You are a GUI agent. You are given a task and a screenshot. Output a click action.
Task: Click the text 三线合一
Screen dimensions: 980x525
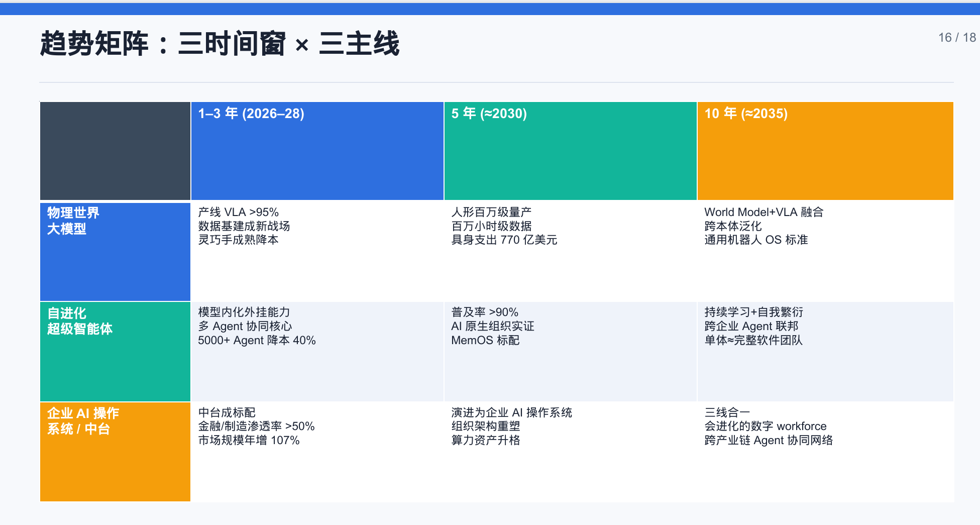727,412
